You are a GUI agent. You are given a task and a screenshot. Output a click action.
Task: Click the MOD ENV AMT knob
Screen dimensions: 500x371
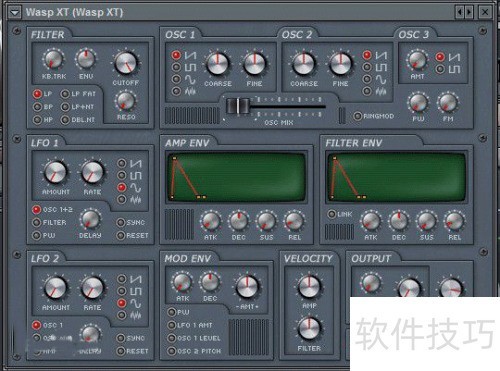pos(247,287)
